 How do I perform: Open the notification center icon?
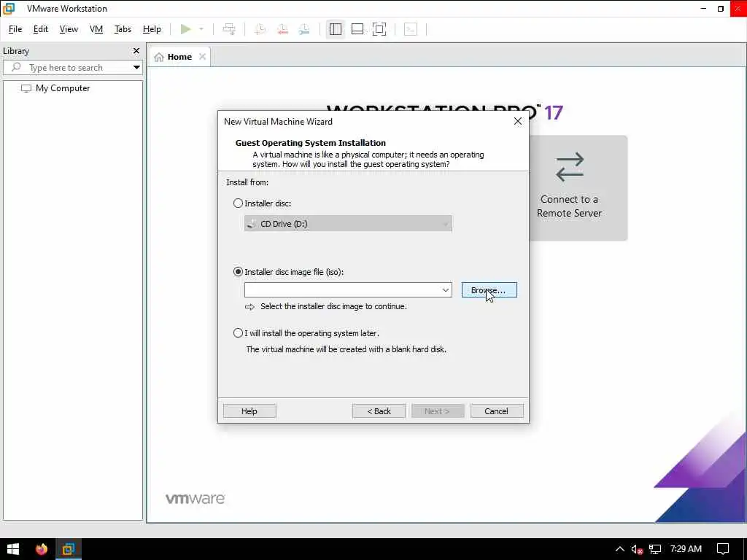coord(723,549)
